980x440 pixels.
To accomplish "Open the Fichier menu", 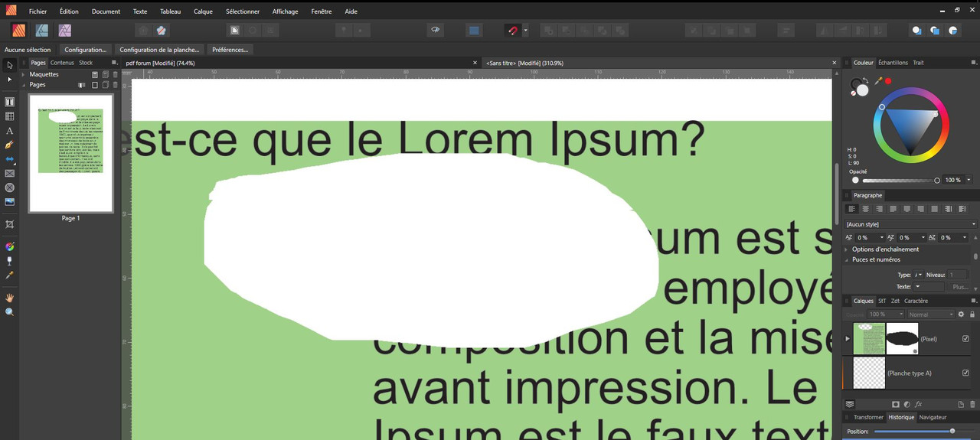I will [x=38, y=11].
